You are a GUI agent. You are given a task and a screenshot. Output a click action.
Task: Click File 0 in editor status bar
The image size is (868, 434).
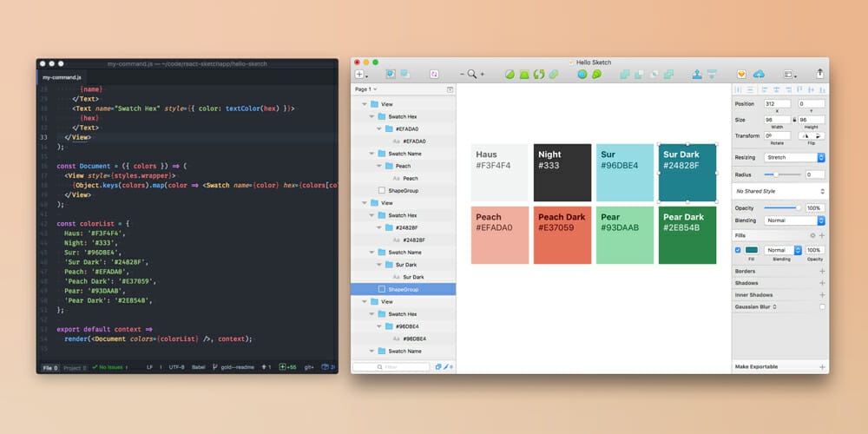click(49, 367)
